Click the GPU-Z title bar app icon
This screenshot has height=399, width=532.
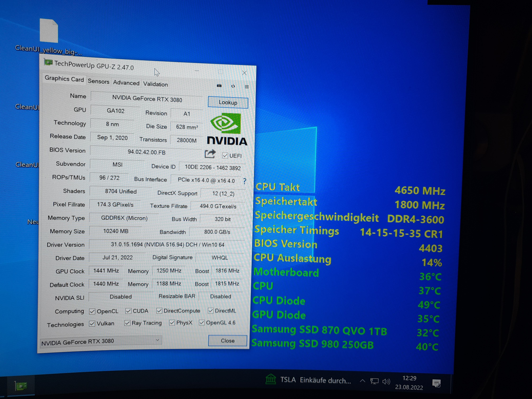48,63
